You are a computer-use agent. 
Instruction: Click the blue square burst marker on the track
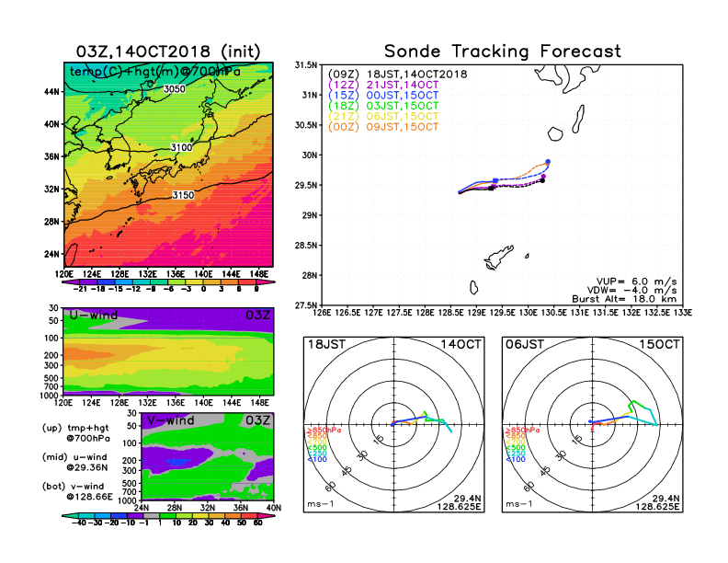(495, 180)
